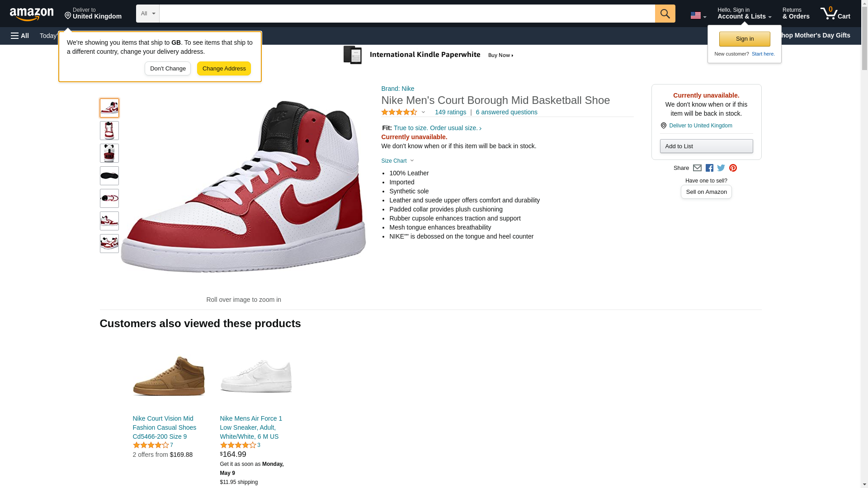Viewport: 868px width, 488px height.
Task: Click the search magnifier button
Action: [x=665, y=14]
